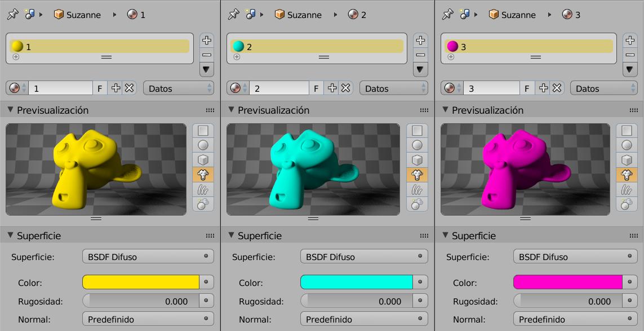The height and width of the screenshot is (331, 644).
Task: Open Datos link dropdown in panel 1
Action: [179, 88]
